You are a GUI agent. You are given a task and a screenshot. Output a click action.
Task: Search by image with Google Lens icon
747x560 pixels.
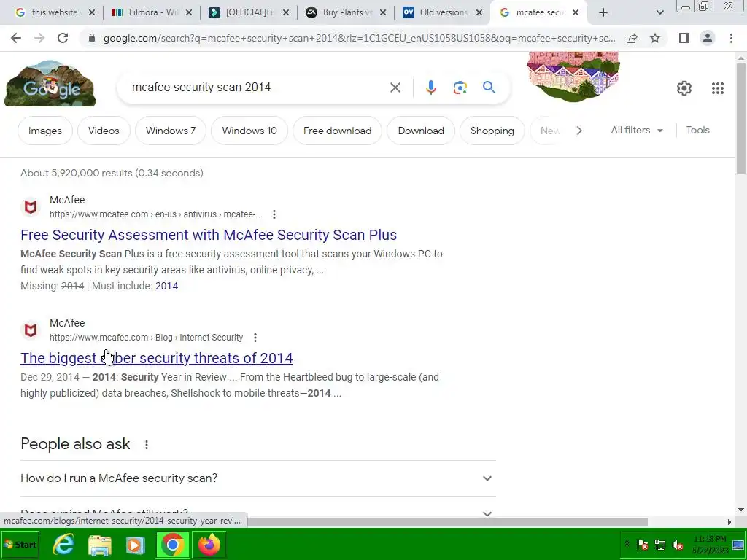[460, 87]
